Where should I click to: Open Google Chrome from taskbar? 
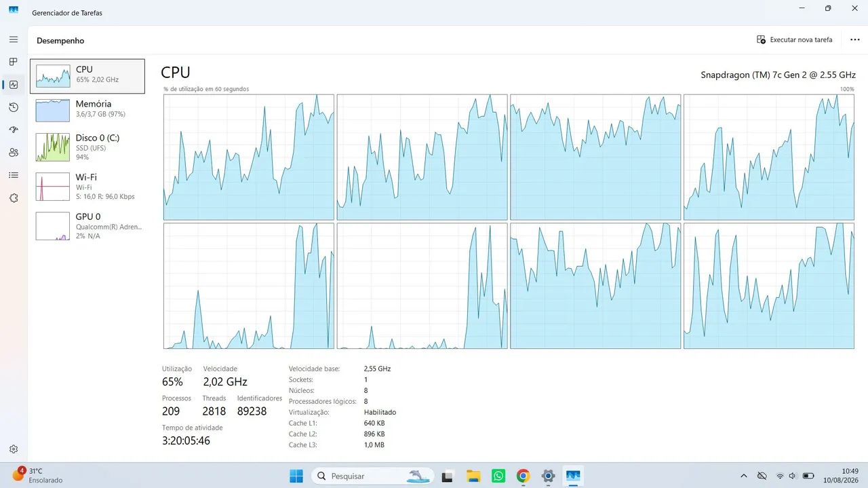(523, 476)
